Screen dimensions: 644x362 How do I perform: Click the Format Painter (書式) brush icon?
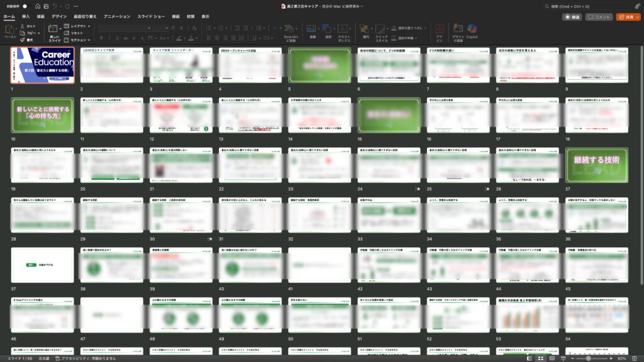22,40
